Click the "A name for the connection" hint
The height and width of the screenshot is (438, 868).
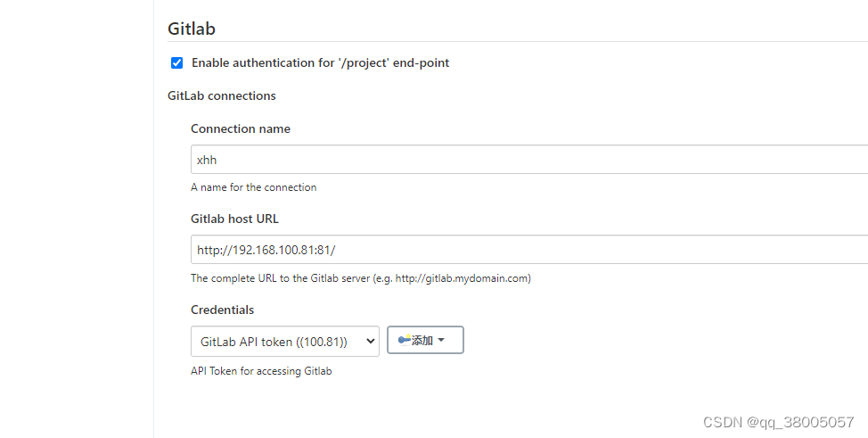point(253,187)
